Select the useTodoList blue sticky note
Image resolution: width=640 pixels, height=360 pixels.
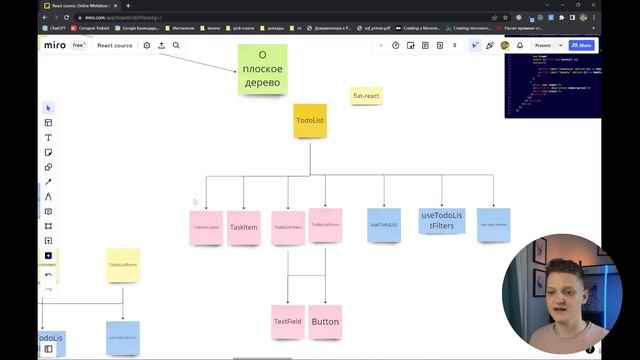(384, 225)
